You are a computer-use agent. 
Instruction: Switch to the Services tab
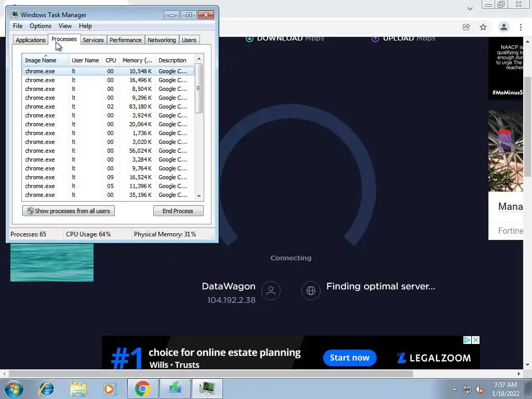(x=93, y=40)
